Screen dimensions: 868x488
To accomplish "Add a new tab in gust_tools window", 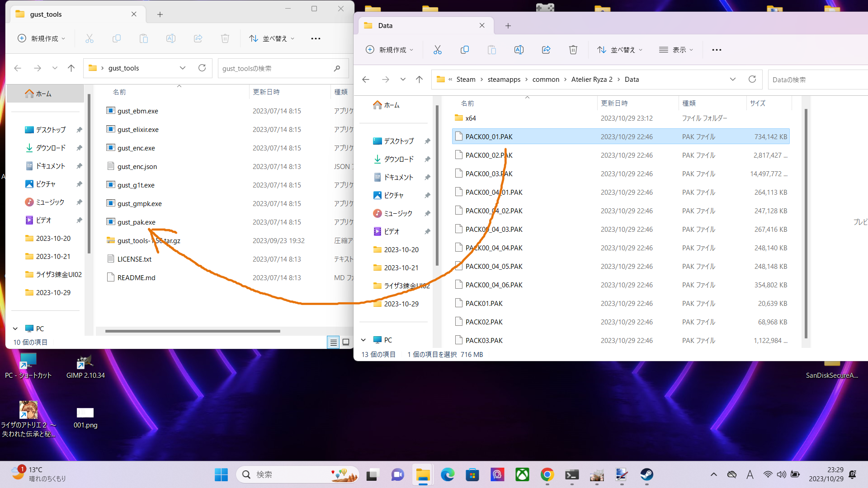I will [160, 14].
